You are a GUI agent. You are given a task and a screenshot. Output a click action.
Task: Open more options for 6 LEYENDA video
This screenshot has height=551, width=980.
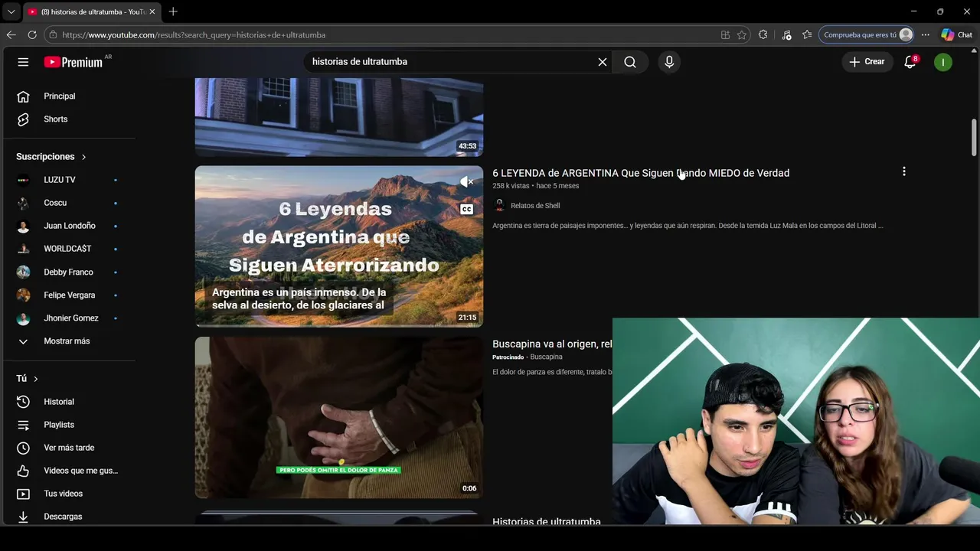904,171
